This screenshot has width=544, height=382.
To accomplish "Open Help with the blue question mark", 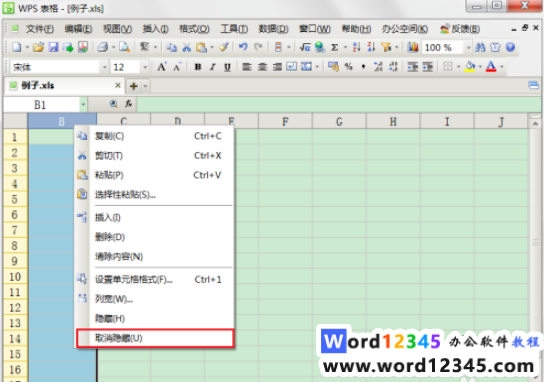I will coord(510,47).
